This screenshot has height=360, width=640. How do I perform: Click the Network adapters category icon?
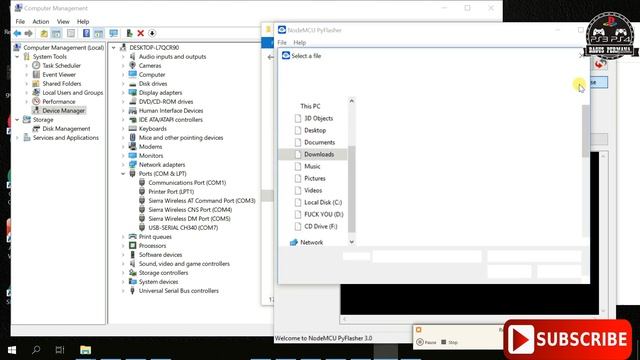133,164
